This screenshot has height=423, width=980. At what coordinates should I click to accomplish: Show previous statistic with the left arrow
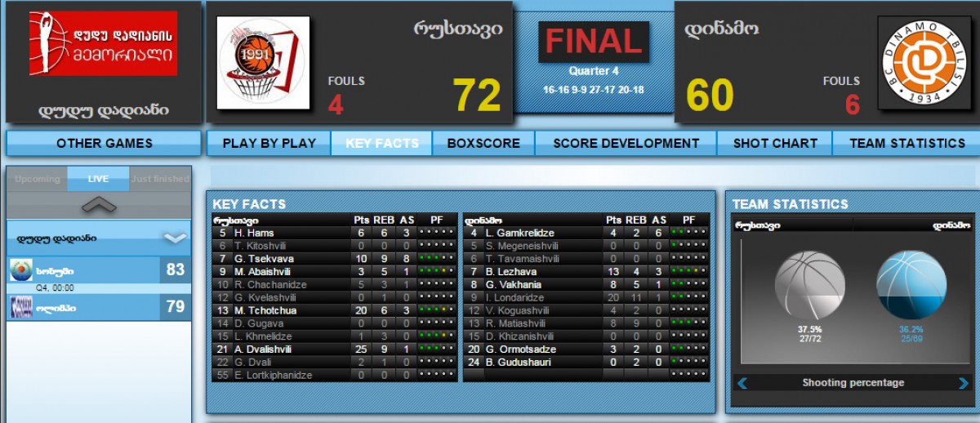coord(742,383)
